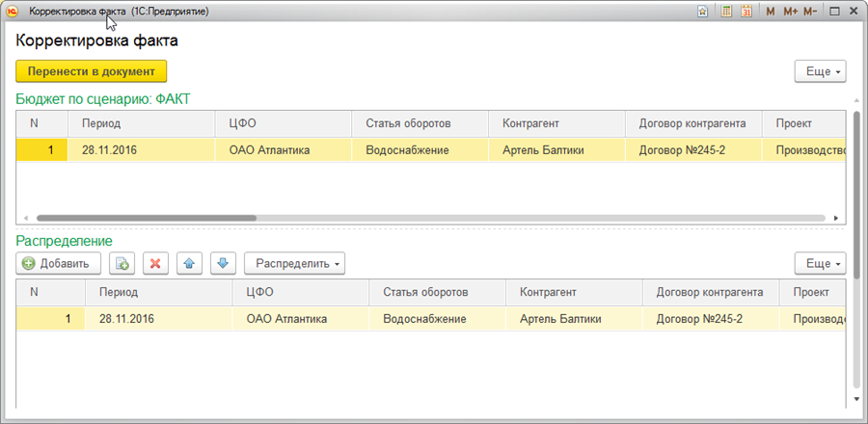
Task: Delete the distribution row with red X icon
Action: (x=155, y=263)
